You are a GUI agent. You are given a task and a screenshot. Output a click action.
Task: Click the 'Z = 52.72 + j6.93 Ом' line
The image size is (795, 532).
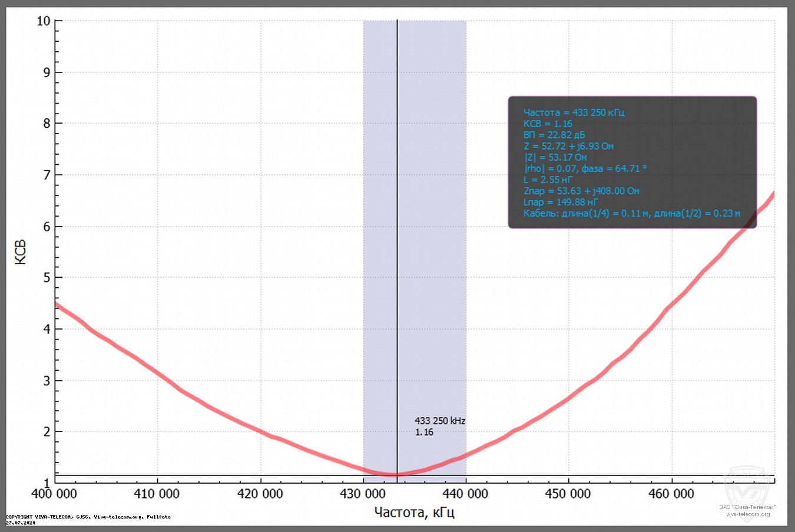(x=568, y=146)
